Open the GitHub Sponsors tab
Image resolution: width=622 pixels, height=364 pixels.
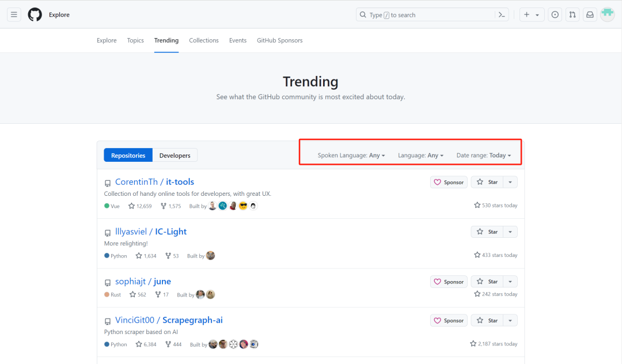coord(280,40)
